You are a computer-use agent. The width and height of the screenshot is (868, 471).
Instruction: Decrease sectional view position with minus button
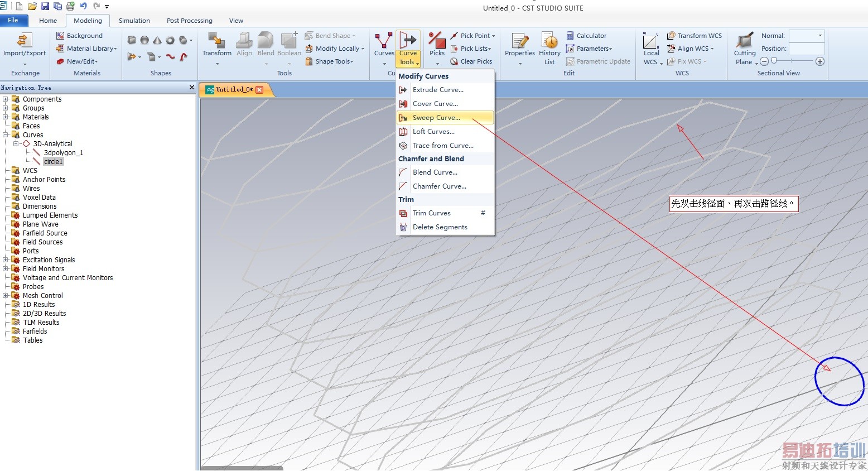[765, 61]
